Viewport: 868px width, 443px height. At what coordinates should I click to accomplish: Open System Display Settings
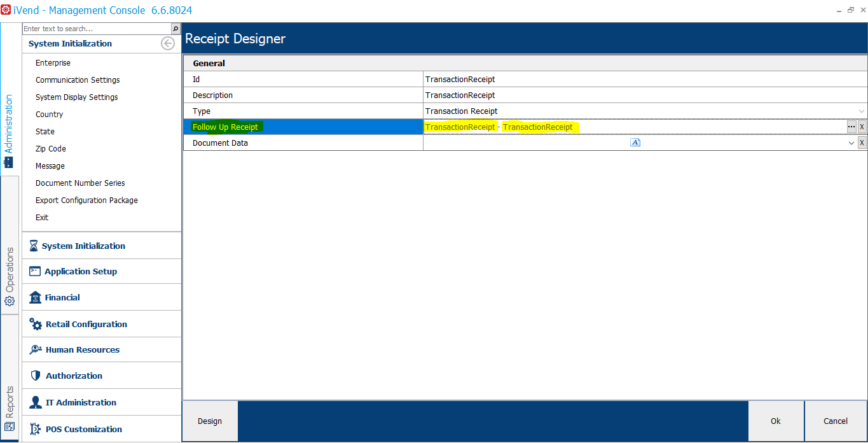coord(77,97)
